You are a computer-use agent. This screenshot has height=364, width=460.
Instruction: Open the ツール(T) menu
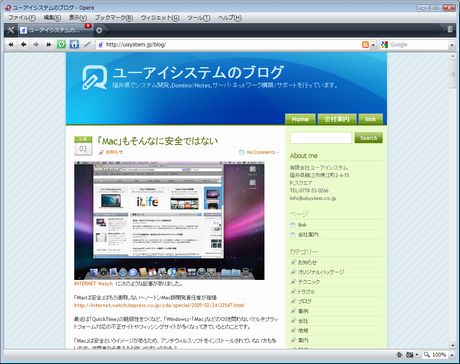click(x=198, y=18)
